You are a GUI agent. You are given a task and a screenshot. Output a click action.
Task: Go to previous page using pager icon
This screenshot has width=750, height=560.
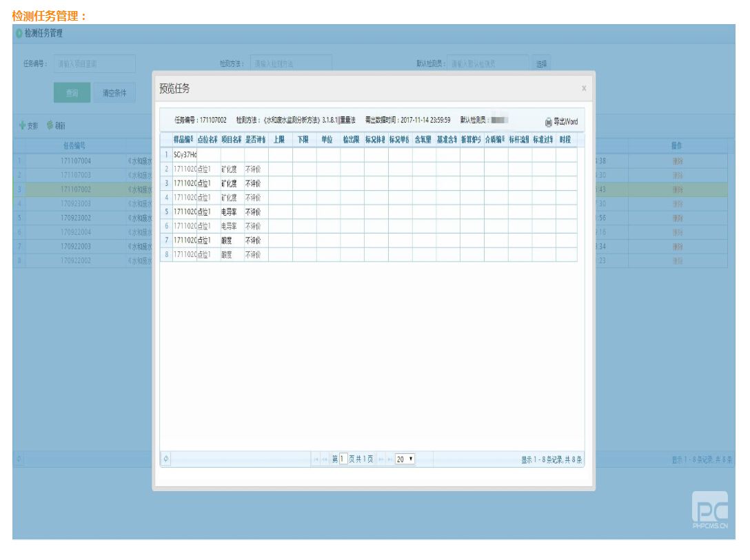point(325,459)
